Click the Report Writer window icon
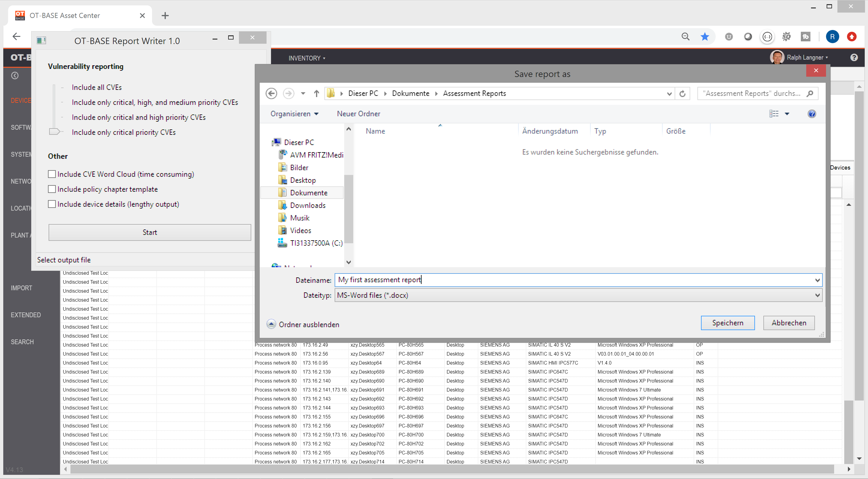Image resolution: width=868 pixels, height=479 pixels. (41, 41)
